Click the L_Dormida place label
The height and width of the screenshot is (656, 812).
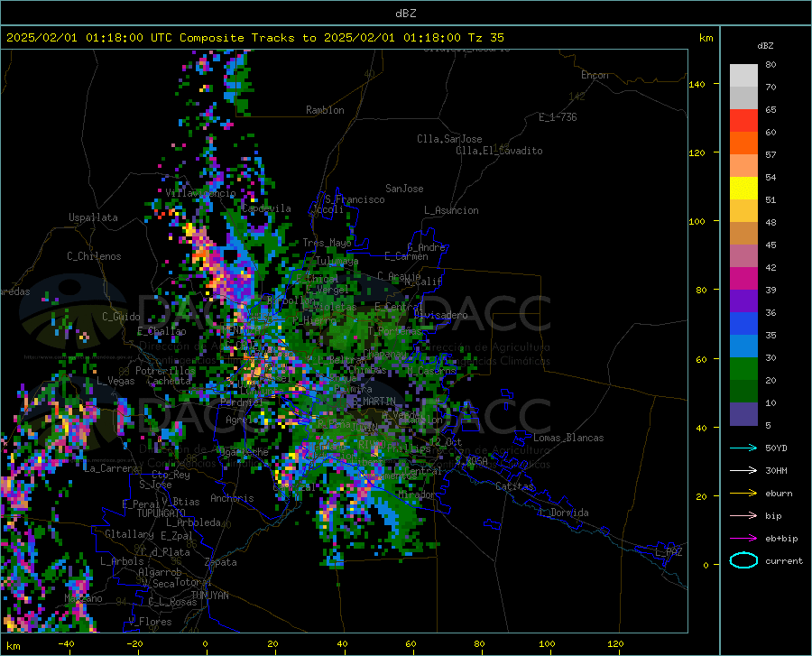[x=564, y=513]
